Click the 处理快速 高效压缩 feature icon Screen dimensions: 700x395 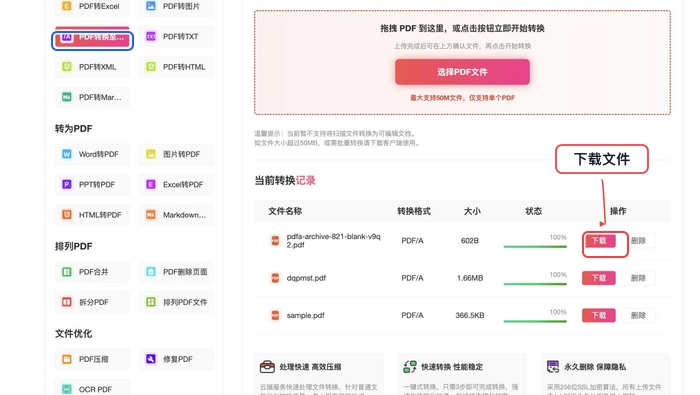click(267, 367)
